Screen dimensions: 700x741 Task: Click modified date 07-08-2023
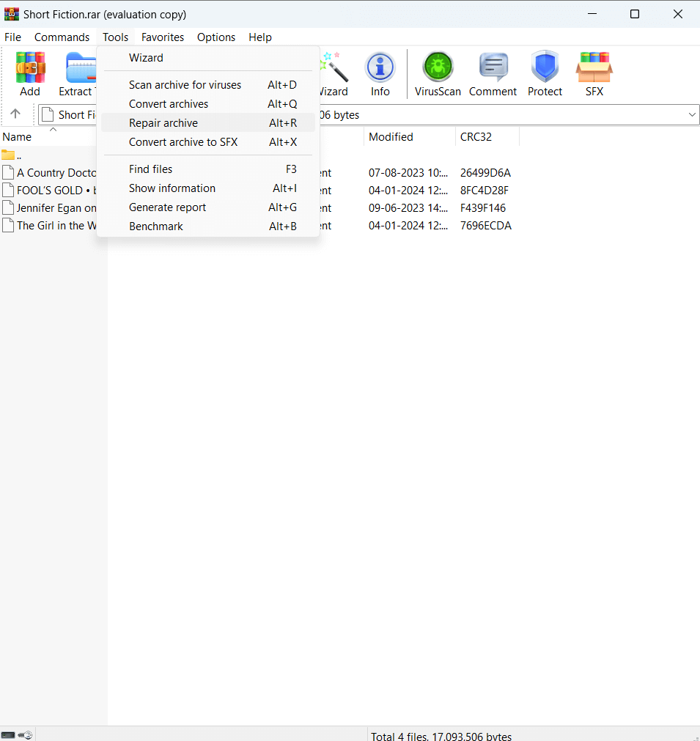tap(408, 173)
